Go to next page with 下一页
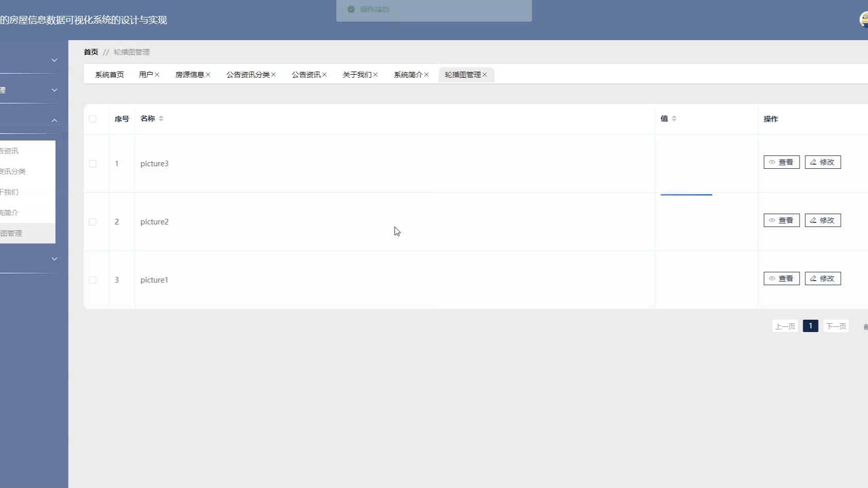 (836, 326)
